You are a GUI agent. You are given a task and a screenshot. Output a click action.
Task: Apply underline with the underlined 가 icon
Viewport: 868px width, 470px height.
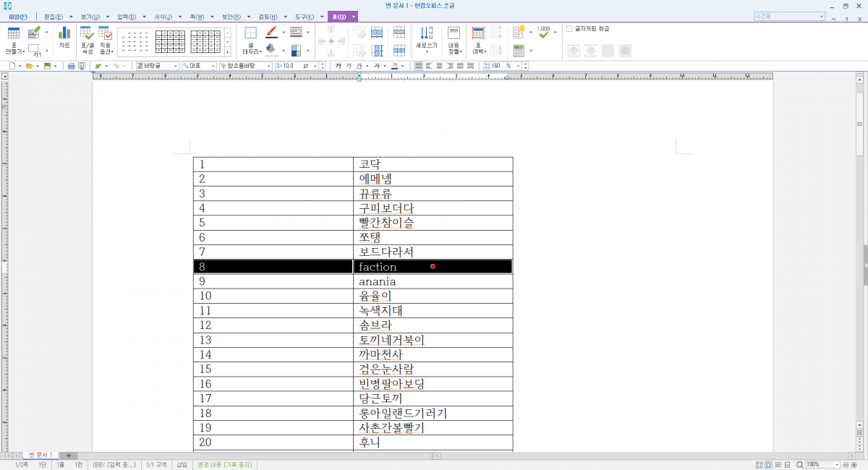click(358, 66)
